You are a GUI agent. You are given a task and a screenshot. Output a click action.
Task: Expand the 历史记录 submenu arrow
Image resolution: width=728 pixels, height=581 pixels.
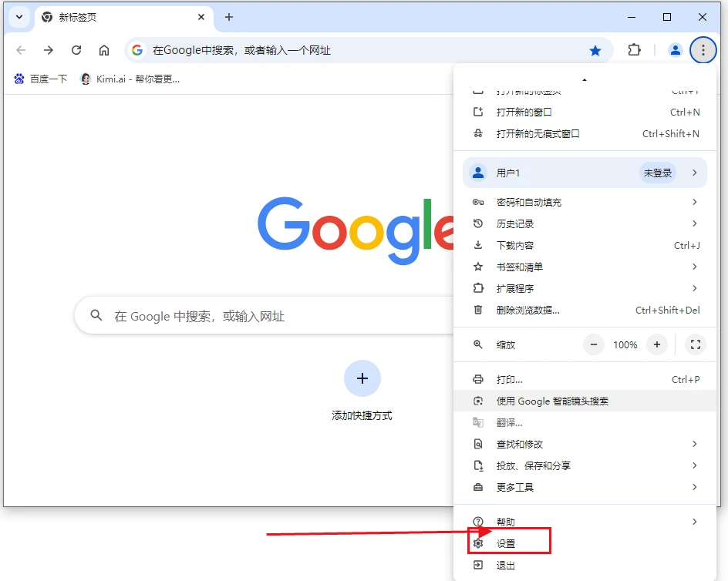[695, 223]
